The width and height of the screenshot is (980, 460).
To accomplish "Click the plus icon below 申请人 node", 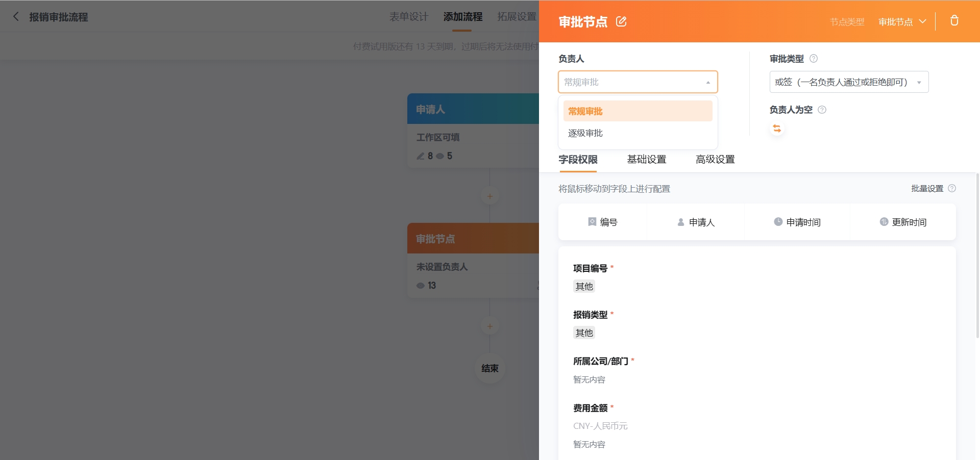I will tap(489, 196).
